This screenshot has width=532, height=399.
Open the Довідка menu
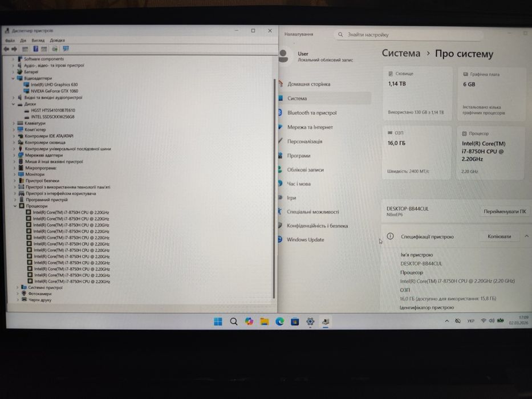(58, 40)
